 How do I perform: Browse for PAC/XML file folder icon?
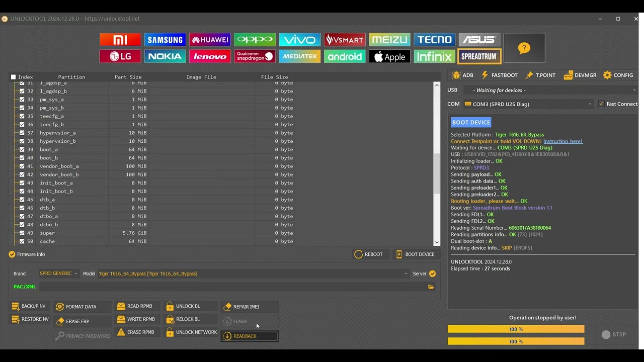tap(431, 287)
